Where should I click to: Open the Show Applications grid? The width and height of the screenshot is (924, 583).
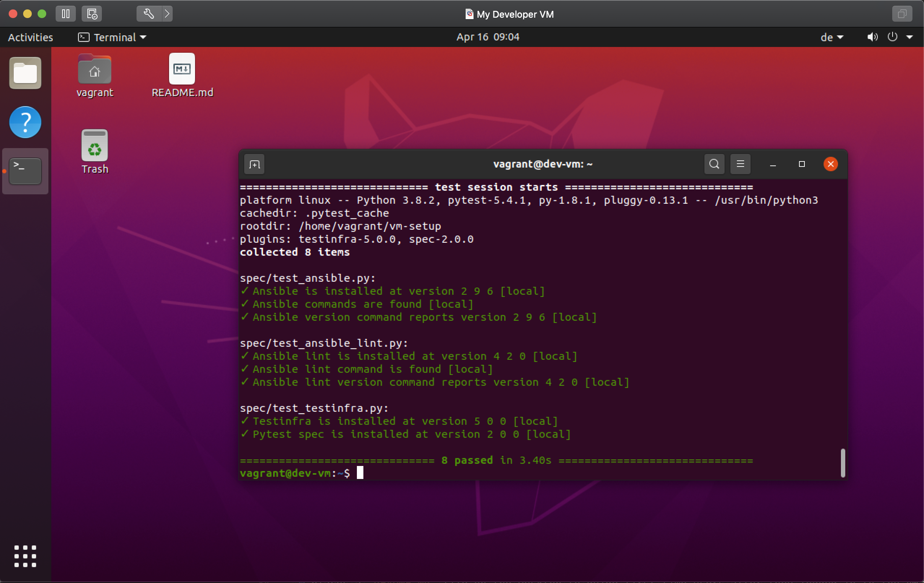tap(25, 557)
